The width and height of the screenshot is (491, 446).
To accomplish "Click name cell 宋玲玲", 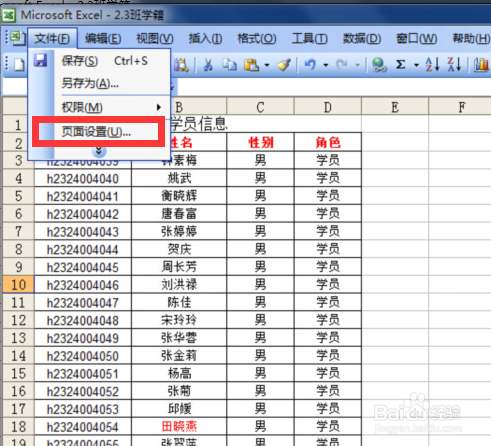I will (179, 320).
